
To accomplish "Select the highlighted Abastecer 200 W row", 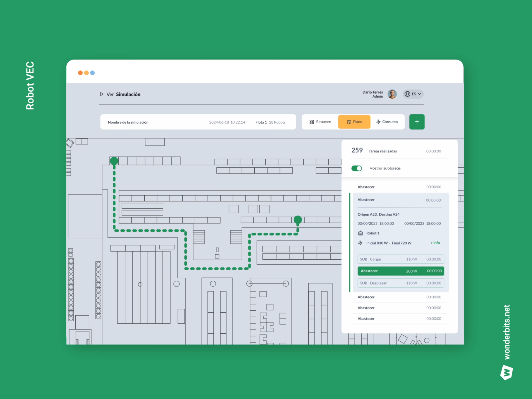I will click(401, 271).
